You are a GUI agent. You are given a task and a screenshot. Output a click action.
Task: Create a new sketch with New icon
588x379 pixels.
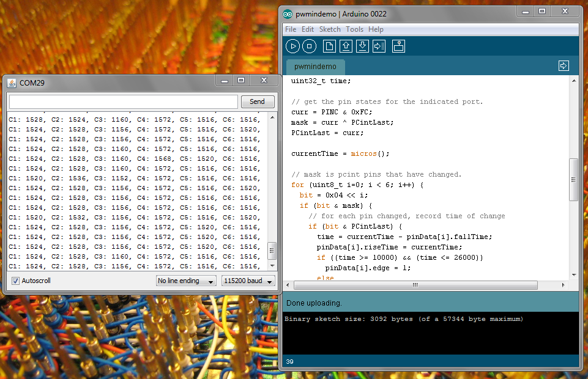pyautogui.click(x=330, y=46)
